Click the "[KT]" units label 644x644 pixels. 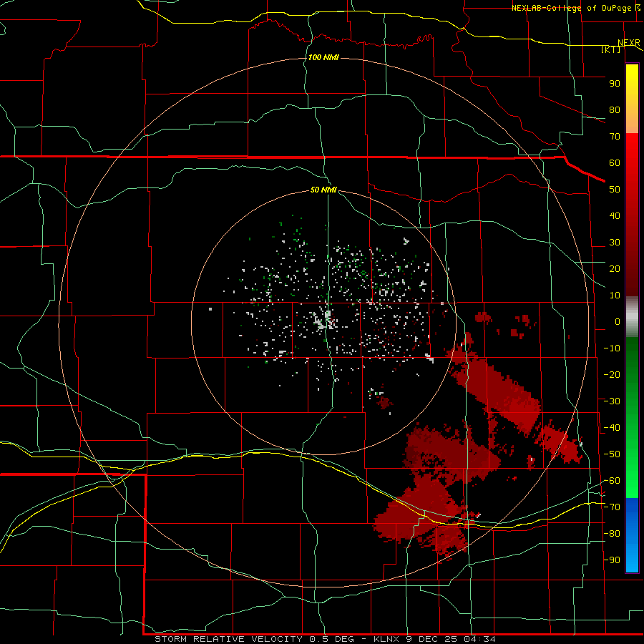(611, 49)
